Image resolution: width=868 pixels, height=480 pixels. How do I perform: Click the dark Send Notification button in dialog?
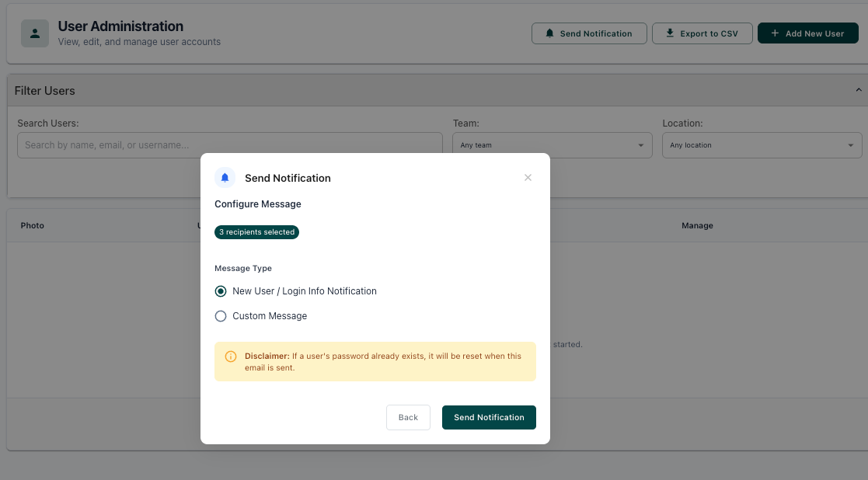(x=489, y=418)
